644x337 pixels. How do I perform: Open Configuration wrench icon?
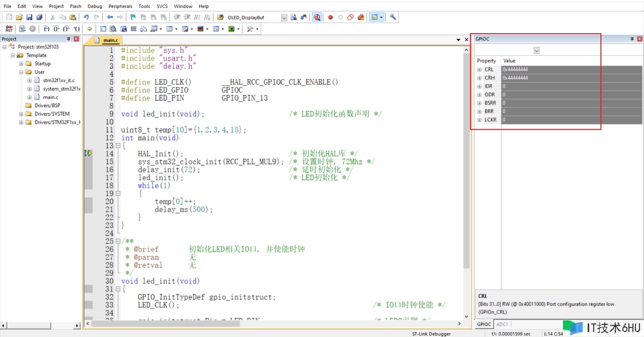[393, 18]
